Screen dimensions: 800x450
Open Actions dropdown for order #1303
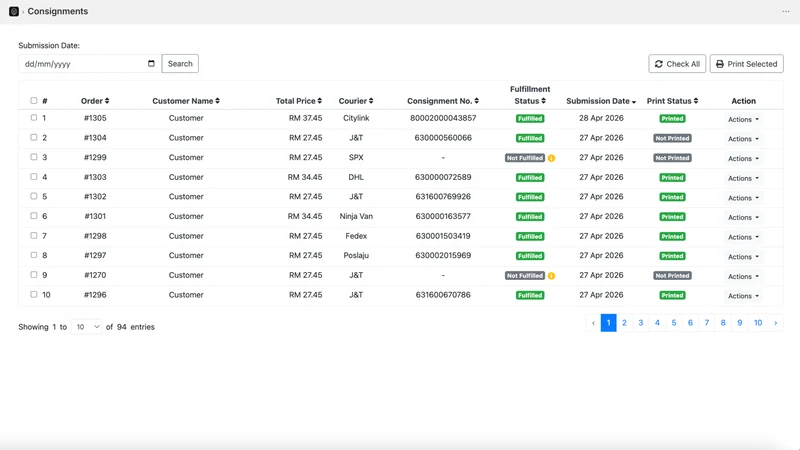tap(743, 178)
